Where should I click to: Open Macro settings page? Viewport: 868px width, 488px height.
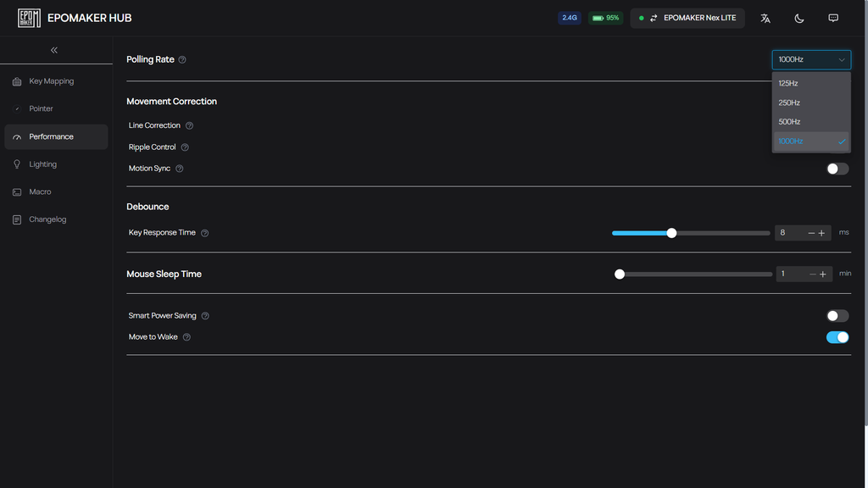tap(56, 192)
